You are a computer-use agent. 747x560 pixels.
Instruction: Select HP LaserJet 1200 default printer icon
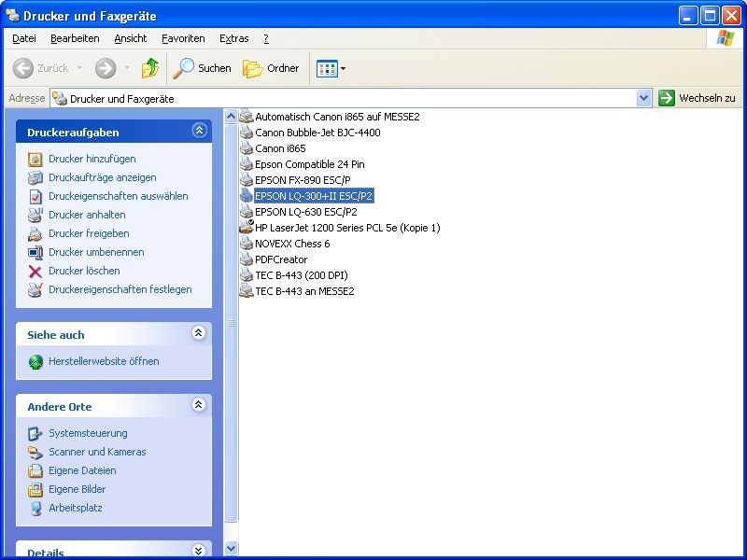coord(246,227)
